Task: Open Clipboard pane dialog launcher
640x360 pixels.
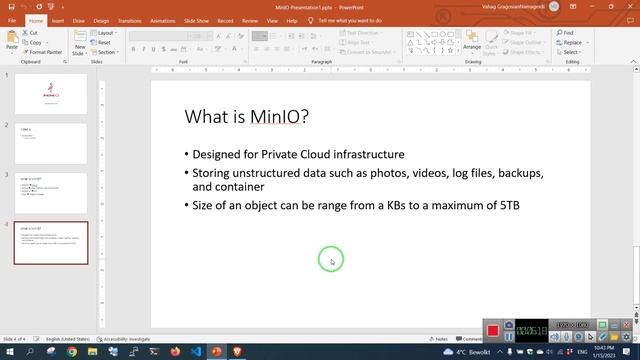Action: point(65,62)
